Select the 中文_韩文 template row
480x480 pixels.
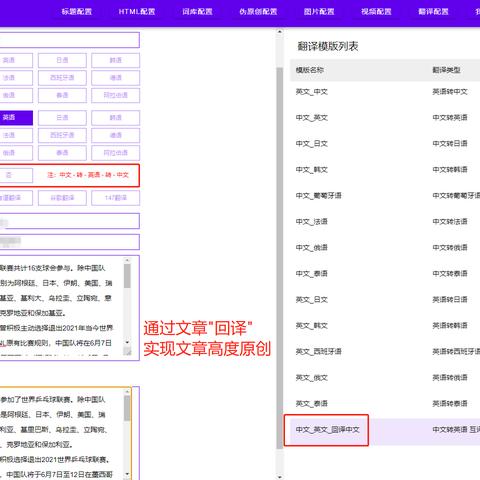tap(385, 170)
